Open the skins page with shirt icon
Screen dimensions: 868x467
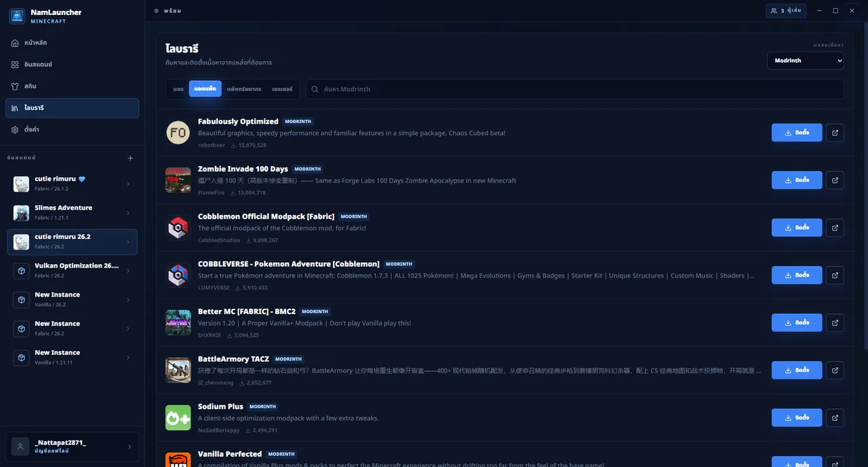[x=72, y=86]
